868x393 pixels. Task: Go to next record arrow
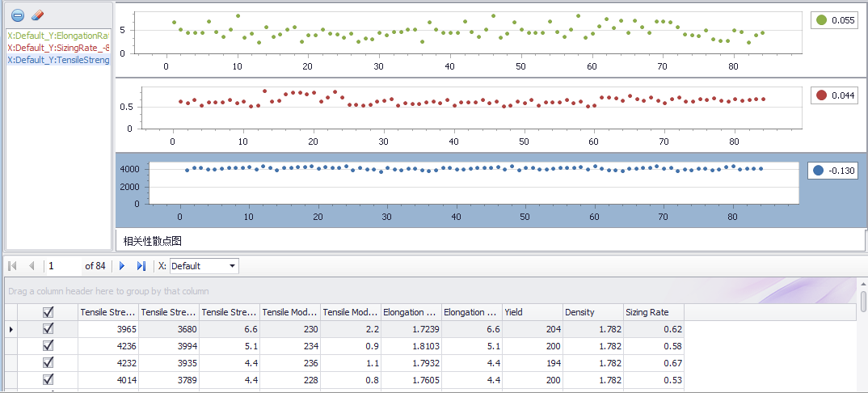pos(122,266)
